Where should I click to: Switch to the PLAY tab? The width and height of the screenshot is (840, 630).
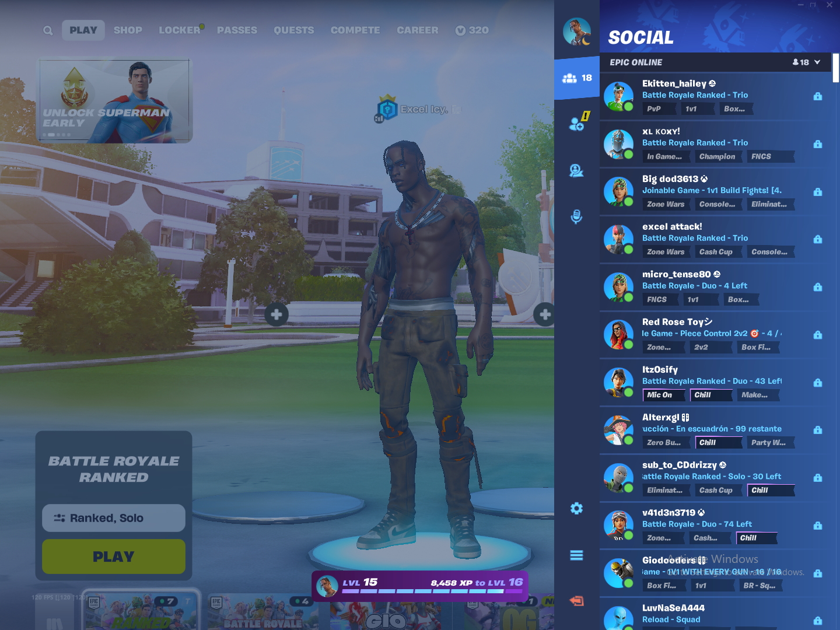pos(83,30)
